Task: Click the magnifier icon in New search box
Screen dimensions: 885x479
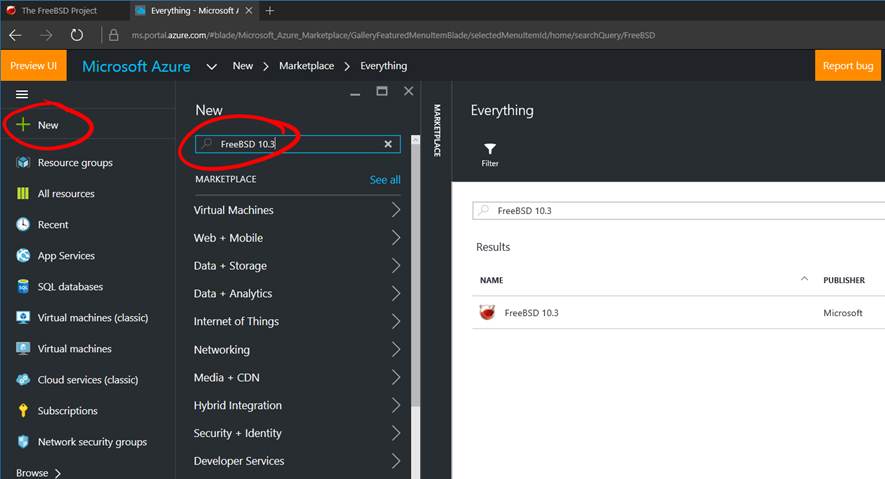Action: 207,144
